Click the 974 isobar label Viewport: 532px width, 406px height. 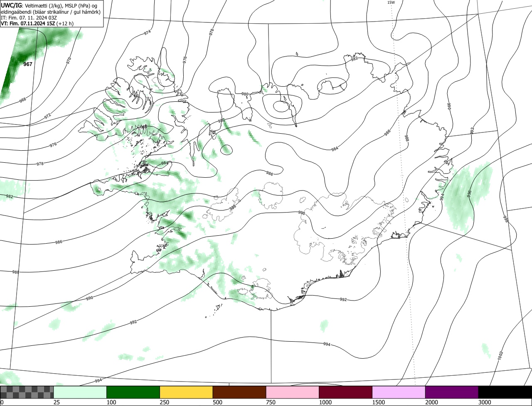(x=147, y=32)
